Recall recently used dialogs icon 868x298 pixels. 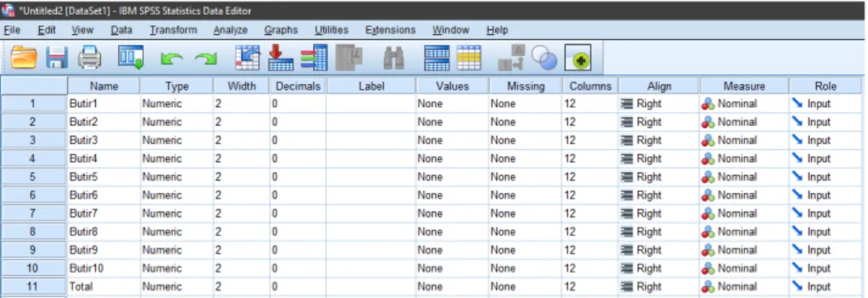point(131,58)
